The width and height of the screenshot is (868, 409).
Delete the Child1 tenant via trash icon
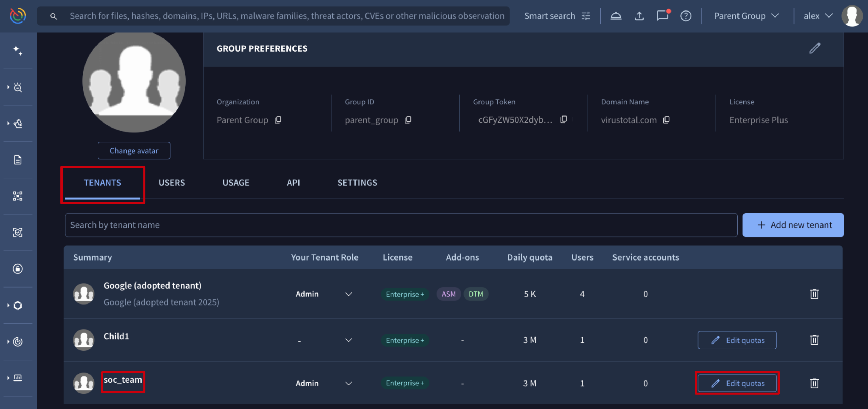[x=814, y=340]
